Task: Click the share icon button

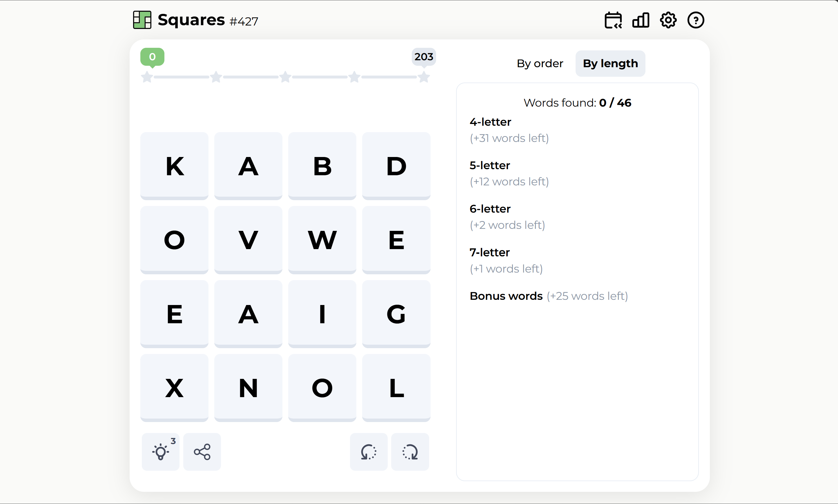Action: pyautogui.click(x=202, y=452)
